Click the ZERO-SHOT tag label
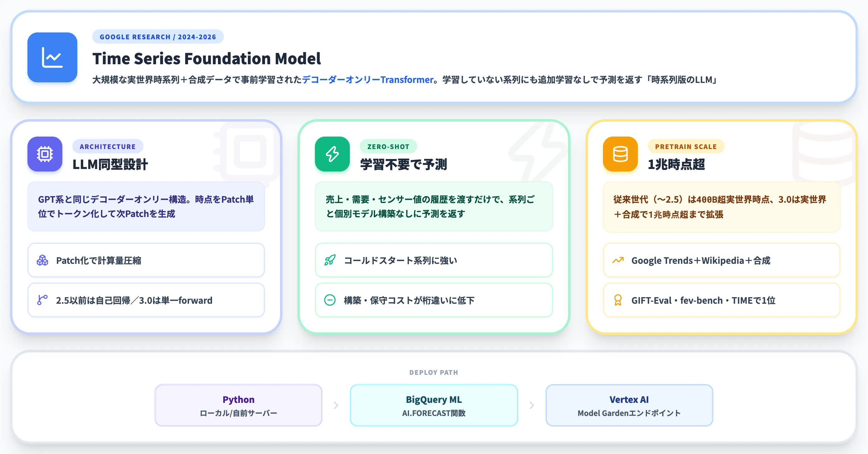The image size is (868, 454). pyautogui.click(x=388, y=147)
